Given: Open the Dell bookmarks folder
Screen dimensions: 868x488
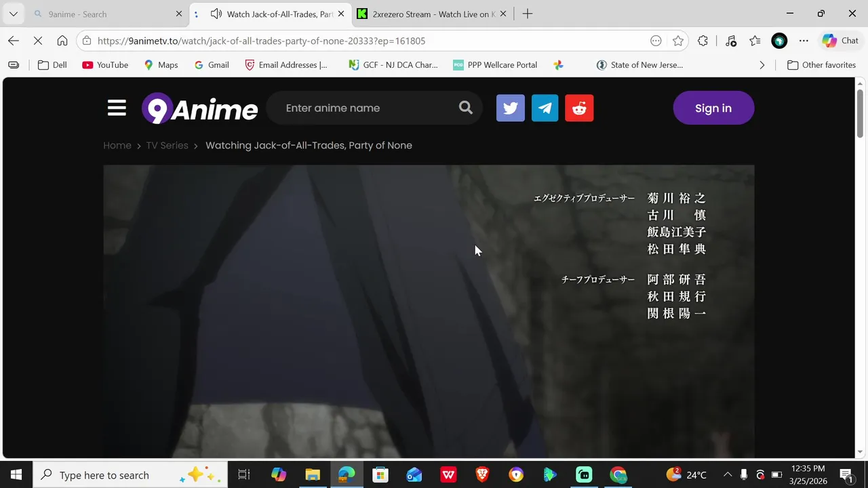Looking at the screenshot, I should (x=52, y=65).
